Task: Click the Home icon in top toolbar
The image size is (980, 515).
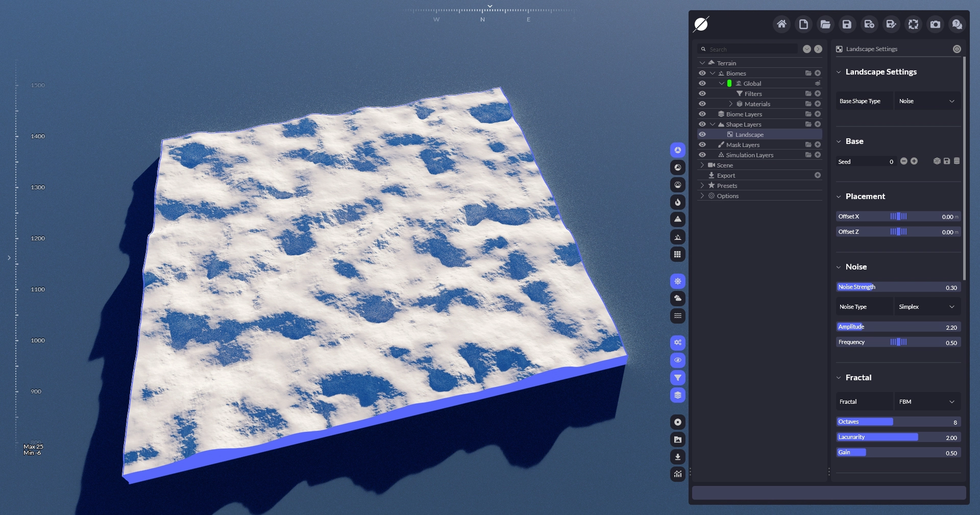Action: click(x=781, y=24)
